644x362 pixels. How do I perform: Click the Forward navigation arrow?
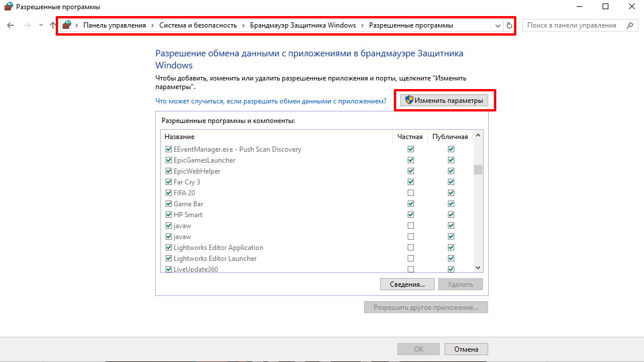point(28,25)
